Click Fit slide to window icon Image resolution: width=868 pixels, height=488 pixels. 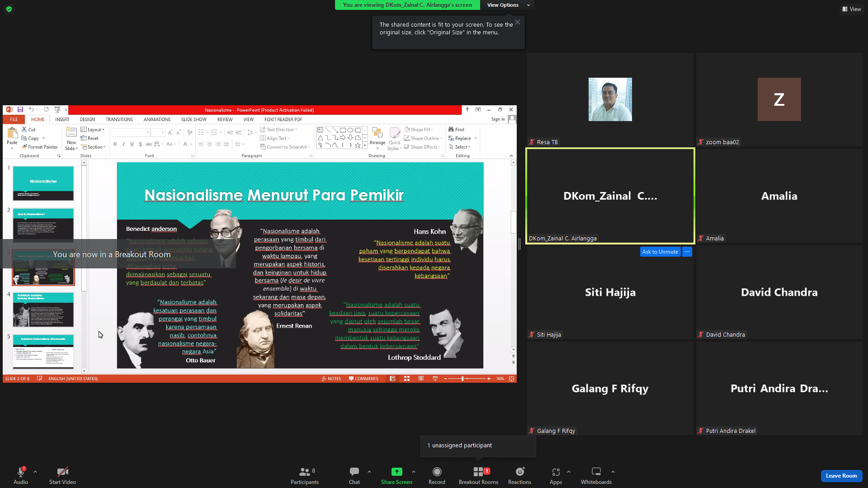511,379
